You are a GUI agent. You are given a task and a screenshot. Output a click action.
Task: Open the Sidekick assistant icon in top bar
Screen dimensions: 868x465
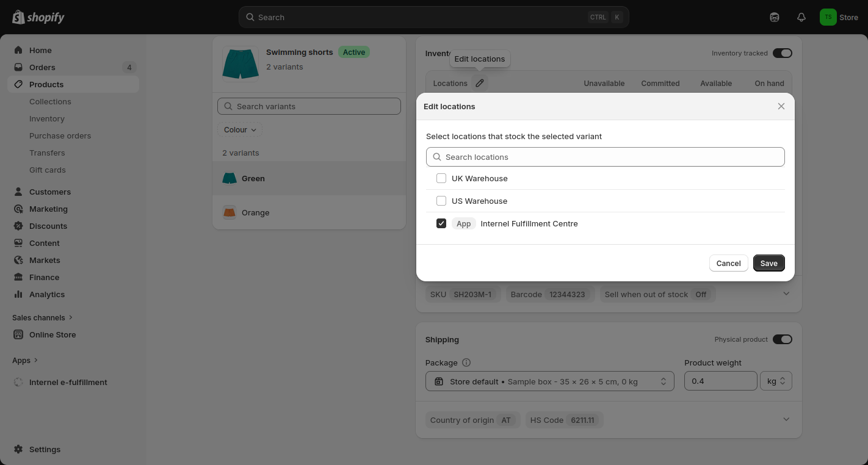click(775, 17)
